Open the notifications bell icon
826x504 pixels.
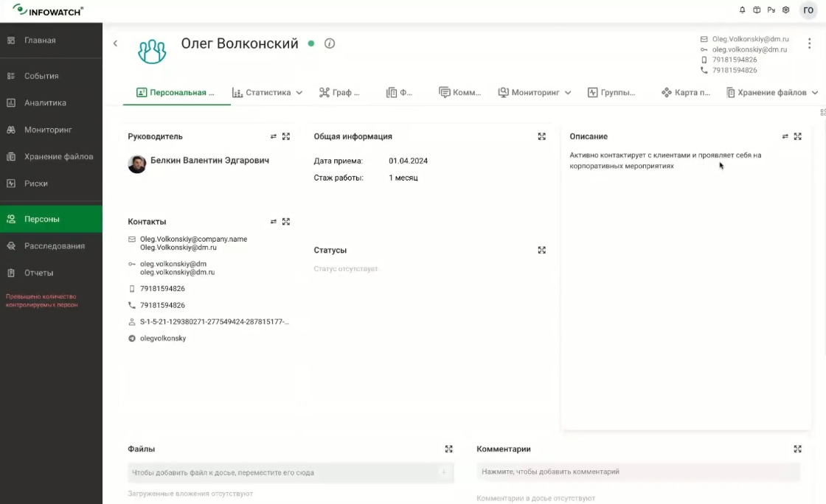tap(742, 10)
